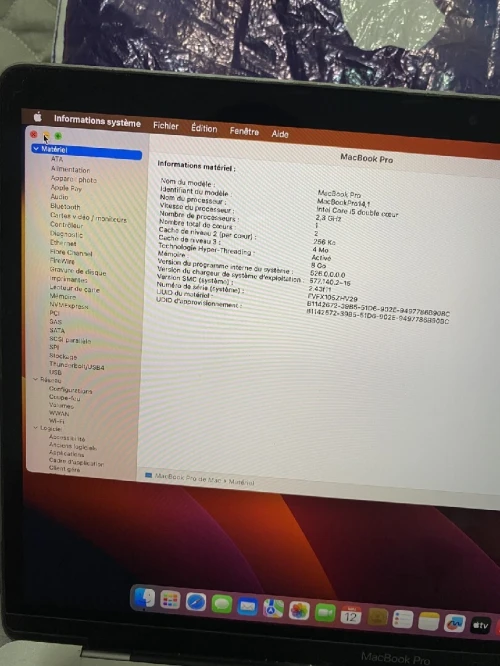Select Bluetooth in the sidebar
Image resolution: width=500 pixels, height=666 pixels.
pyautogui.click(x=65, y=206)
